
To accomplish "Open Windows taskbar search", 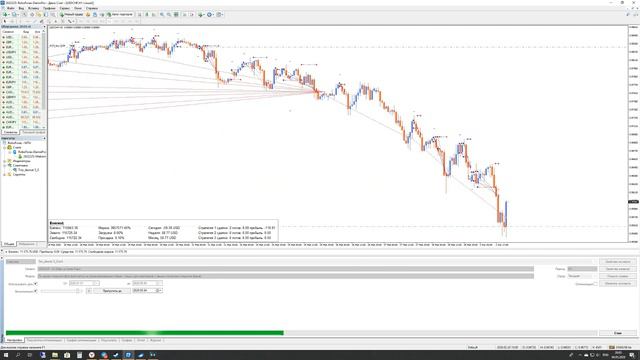I will tap(18, 355).
